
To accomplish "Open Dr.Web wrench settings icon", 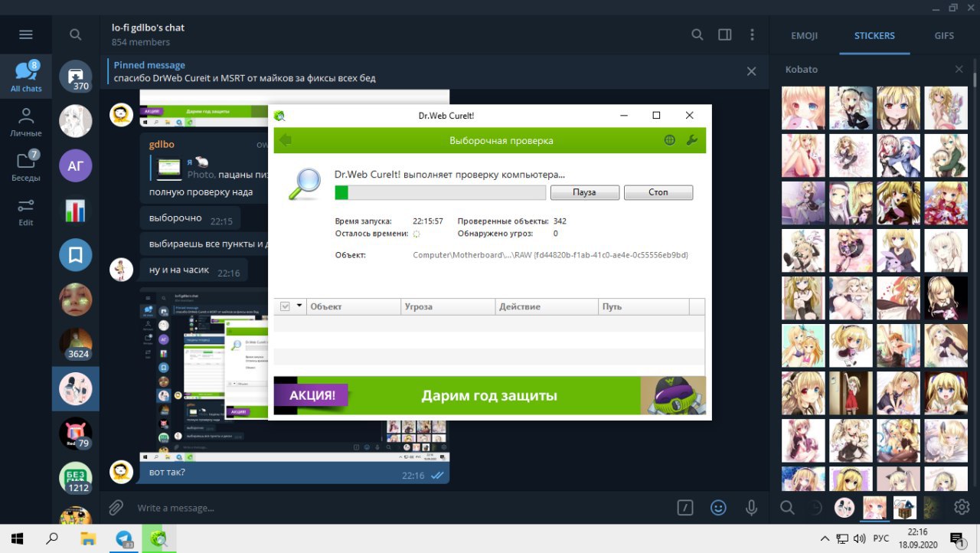I will click(692, 140).
